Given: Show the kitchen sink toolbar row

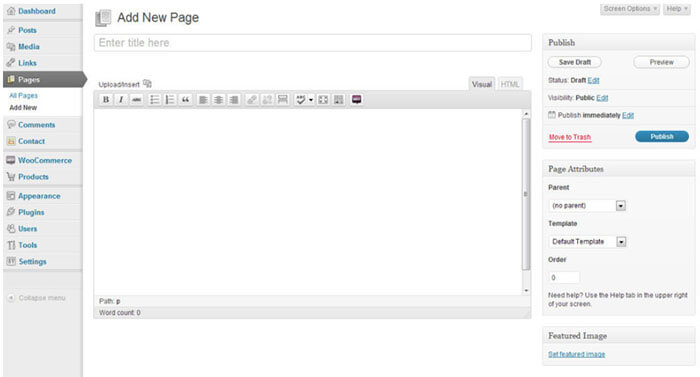Looking at the screenshot, I should click(x=339, y=100).
